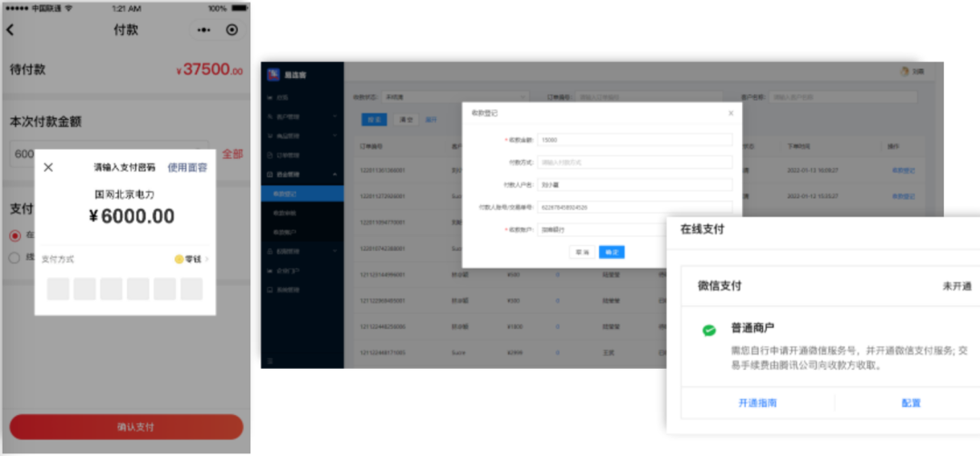Tap the 使用面容 link
This screenshot has height=456, width=980.
click(187, 167)
